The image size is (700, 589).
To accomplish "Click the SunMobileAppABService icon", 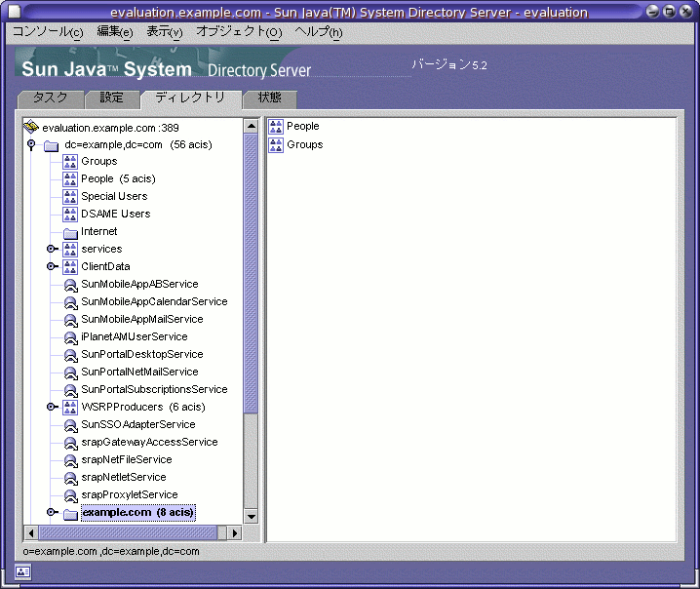I will point(70,285).
